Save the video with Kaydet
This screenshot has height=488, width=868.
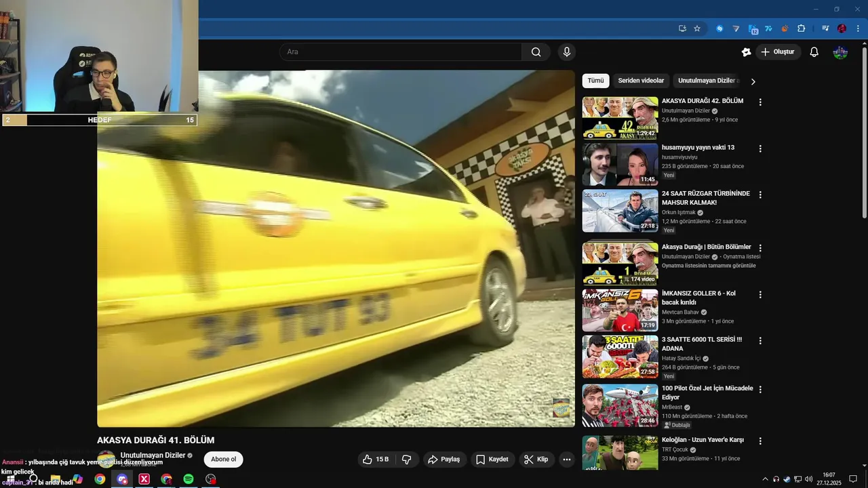(x=492, y=460)
